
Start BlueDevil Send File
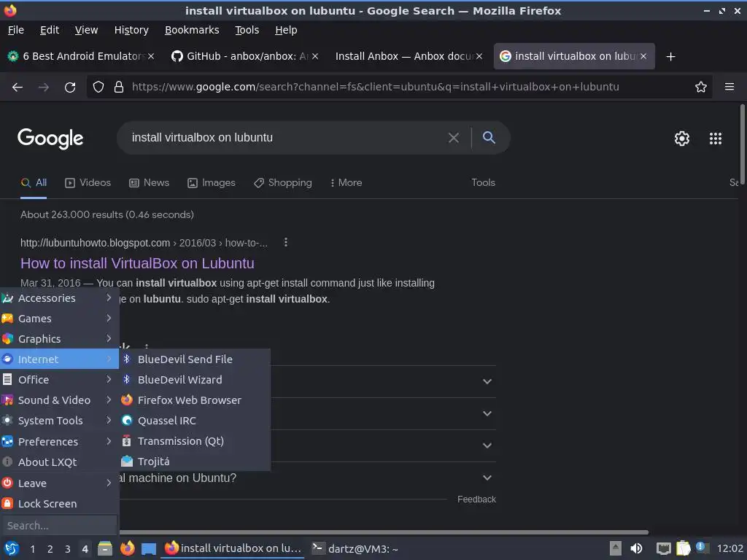194,359
